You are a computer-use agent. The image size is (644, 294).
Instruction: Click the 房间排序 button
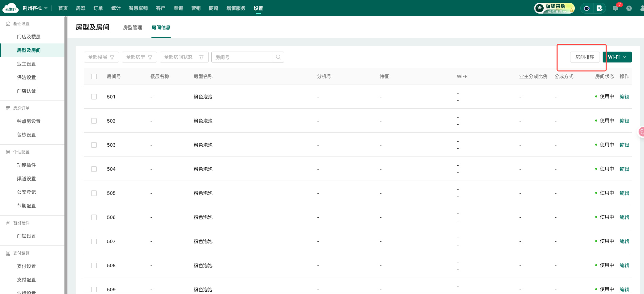[585, 57]
